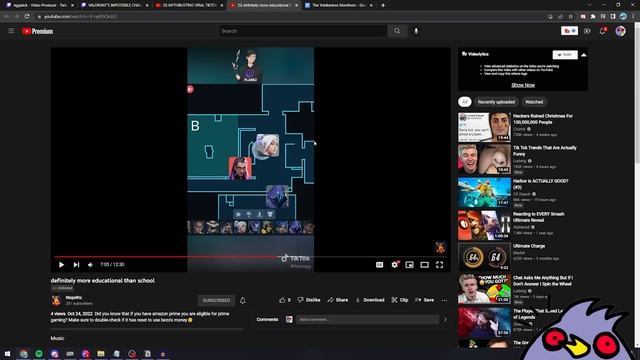
Task: Switch to the first browser tab
Action: pyautogui.click(x=39, y=5)
